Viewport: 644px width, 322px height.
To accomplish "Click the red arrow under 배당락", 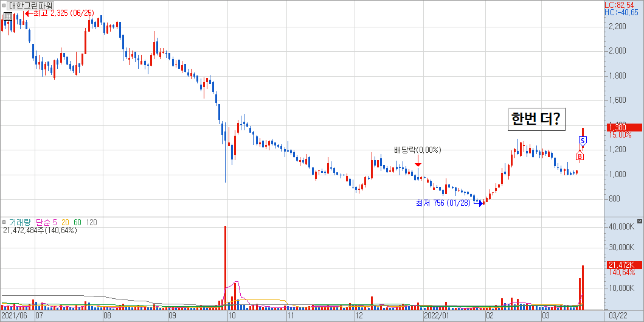I will [x=418, y=159].
